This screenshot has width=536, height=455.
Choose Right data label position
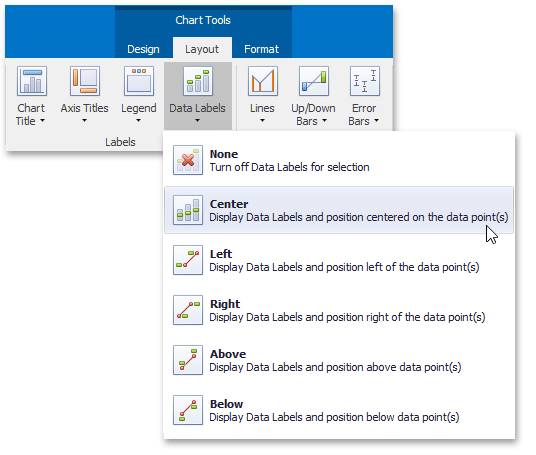[x=339, y=310]
